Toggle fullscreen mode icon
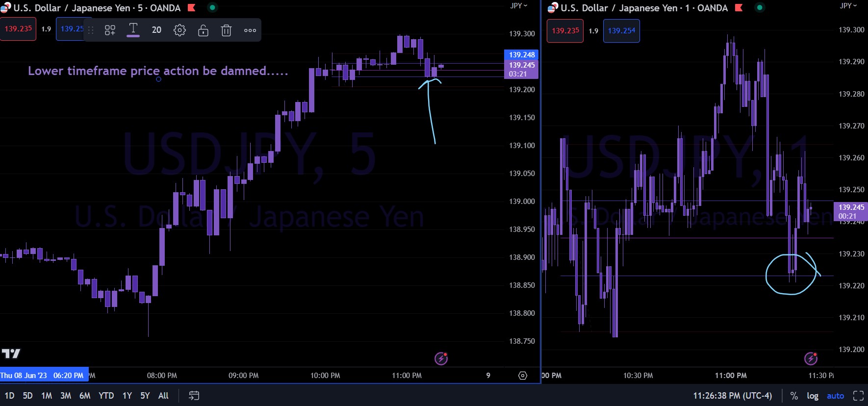 point(858,396)
